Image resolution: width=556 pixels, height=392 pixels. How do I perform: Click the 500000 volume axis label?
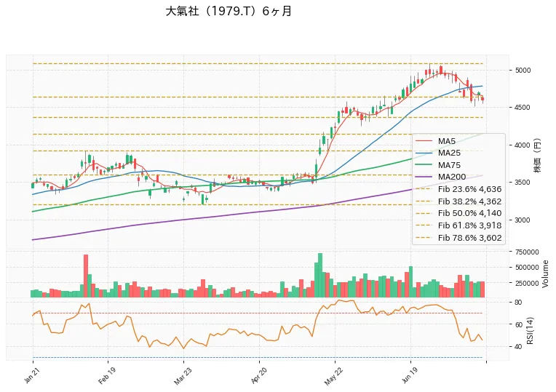[527, 267]
